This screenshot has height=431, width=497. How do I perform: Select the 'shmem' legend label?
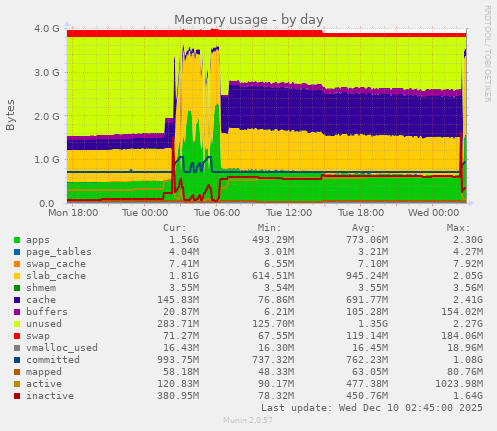click(41, 288)
